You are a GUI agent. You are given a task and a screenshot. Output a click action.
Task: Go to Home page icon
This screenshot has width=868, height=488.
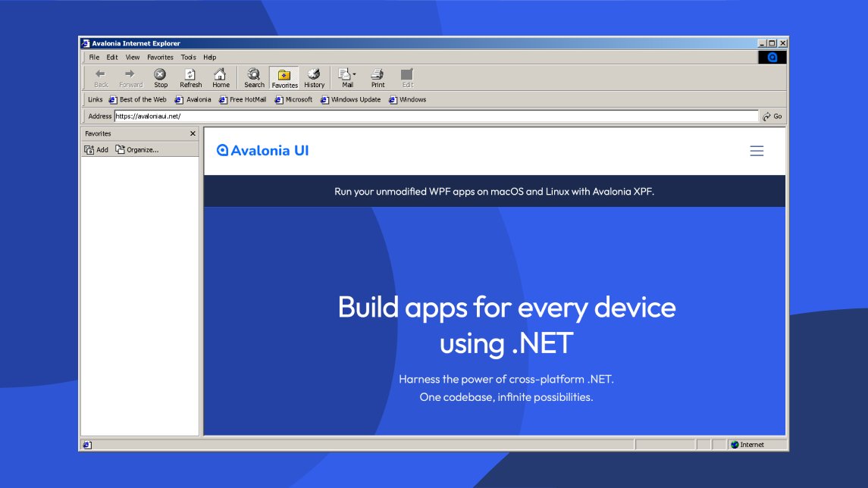click(221, 78)
